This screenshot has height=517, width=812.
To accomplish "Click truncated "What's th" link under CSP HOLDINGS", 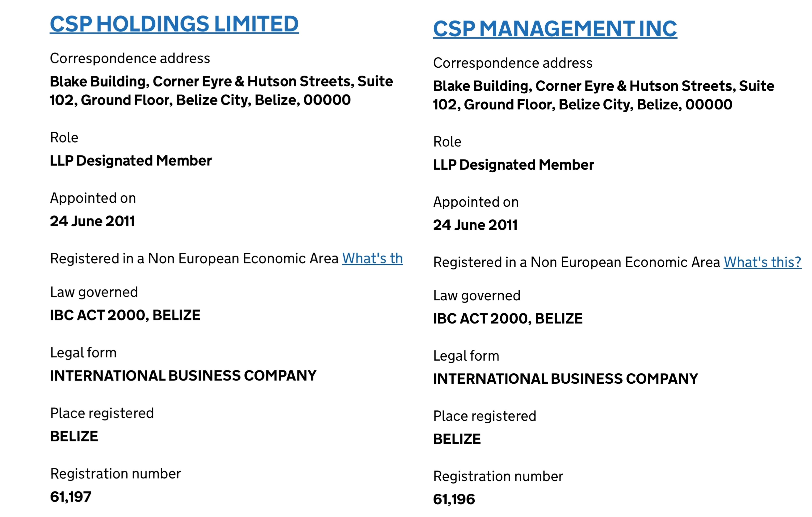I will tap(372, 259).
